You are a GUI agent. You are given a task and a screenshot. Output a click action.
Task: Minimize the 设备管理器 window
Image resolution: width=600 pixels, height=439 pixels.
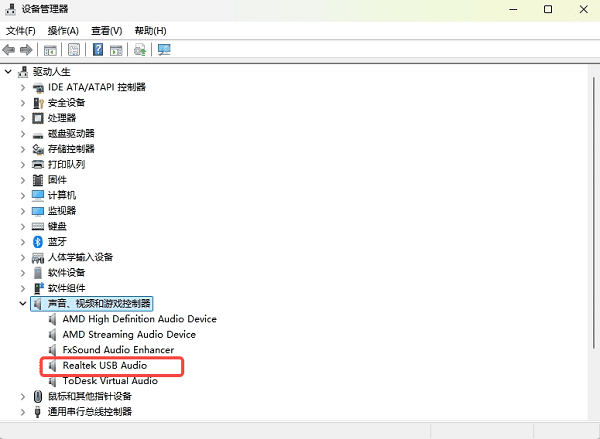(x=513, y=9)
